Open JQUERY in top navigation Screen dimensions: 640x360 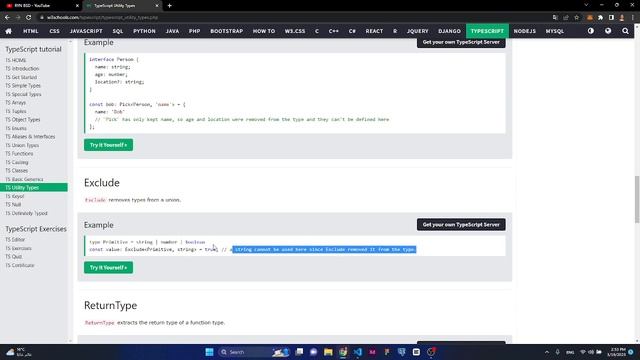click(418, 31)
